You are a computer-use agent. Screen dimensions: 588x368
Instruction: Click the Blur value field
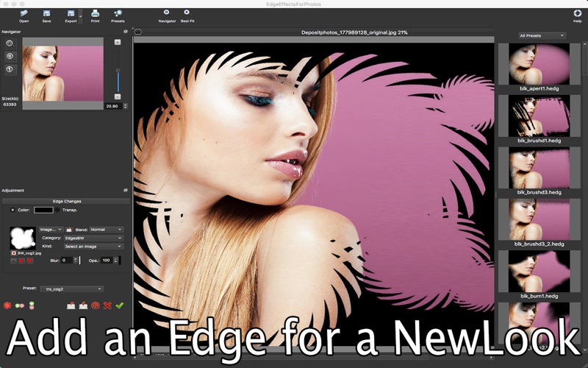[x=66, y=261]
